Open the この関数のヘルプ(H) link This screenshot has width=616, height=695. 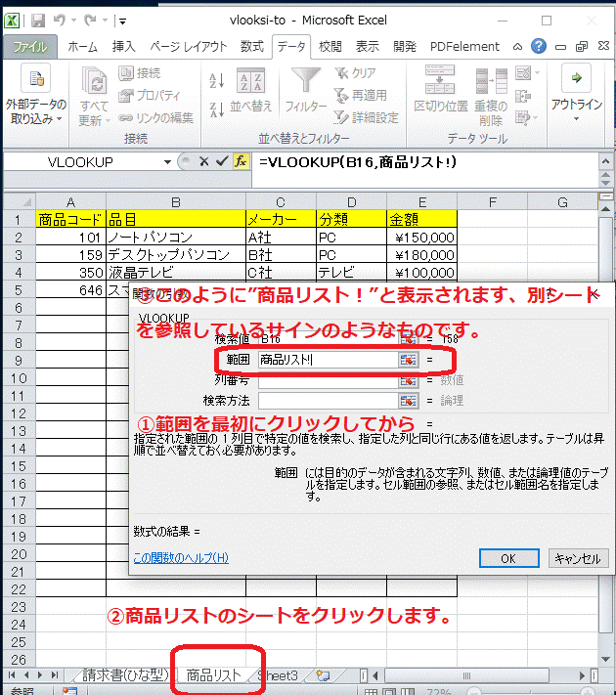pyautogui.click(x=181, y=557)
